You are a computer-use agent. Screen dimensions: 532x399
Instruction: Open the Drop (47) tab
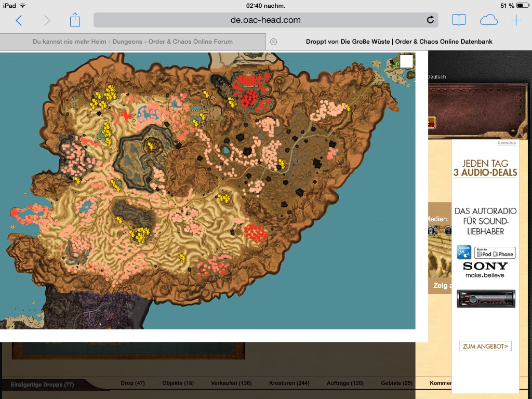132,383
